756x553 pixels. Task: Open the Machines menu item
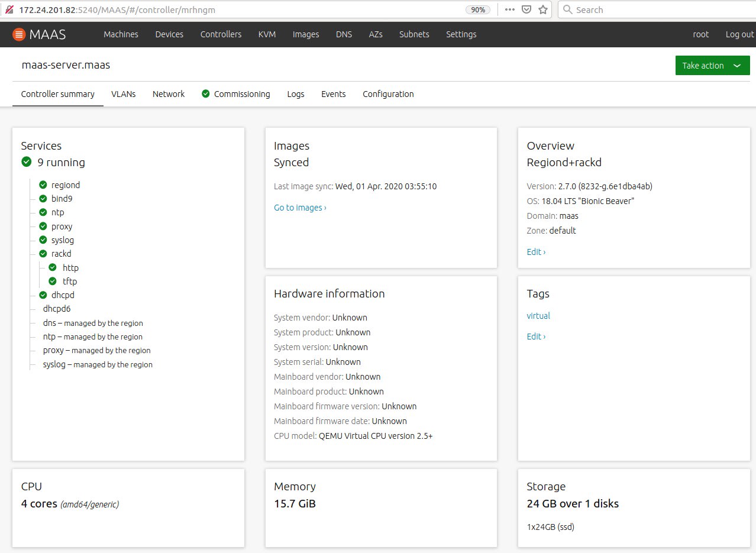pos(121,34)
